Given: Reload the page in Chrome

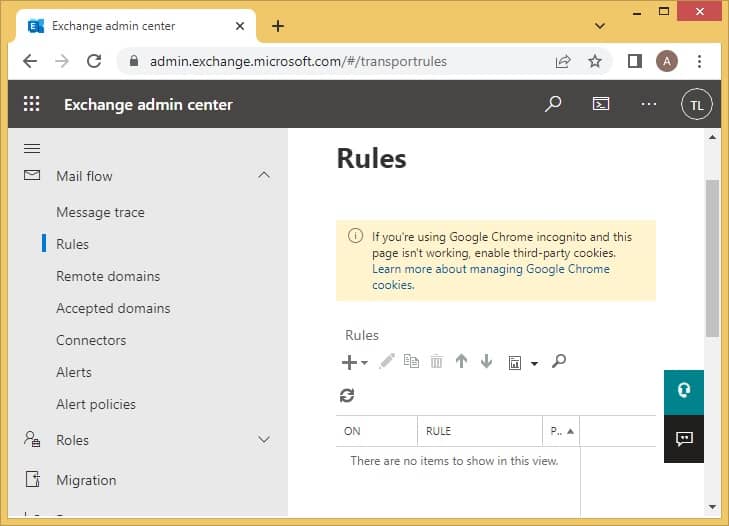Looking at the screenshot, I should (x=94, y=61).
